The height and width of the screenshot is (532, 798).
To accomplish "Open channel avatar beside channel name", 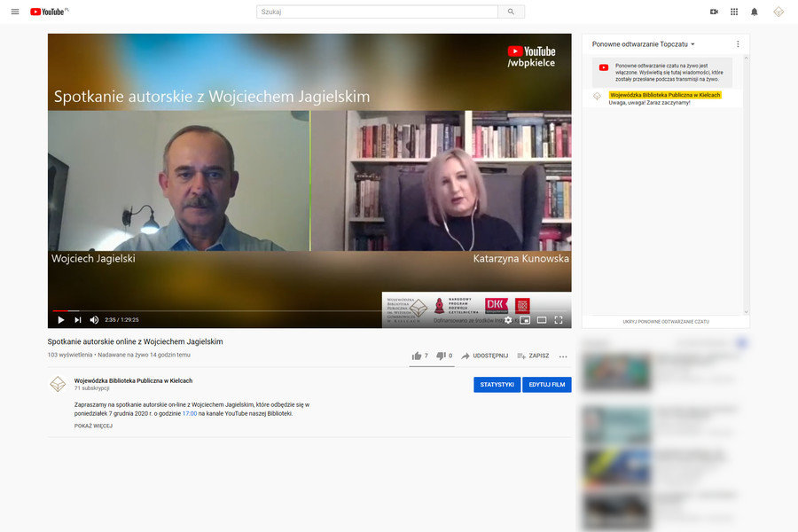I will click(x=58, y=384).
